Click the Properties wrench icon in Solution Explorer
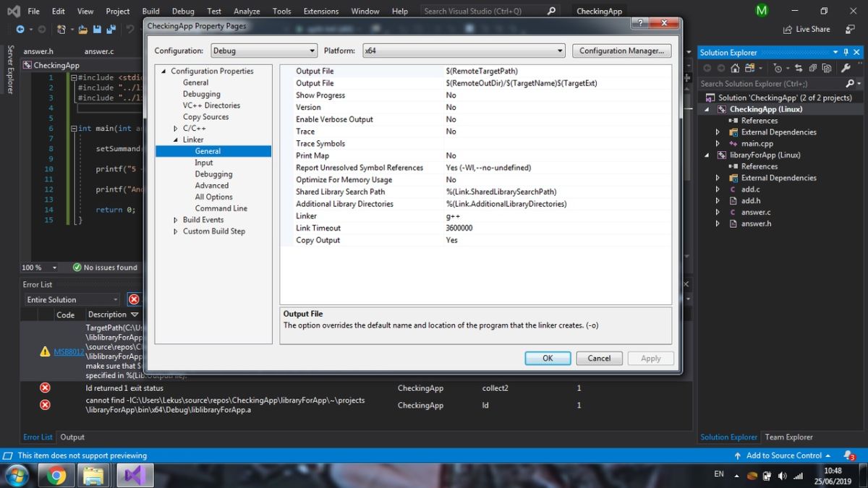 [x=846, y=68]
